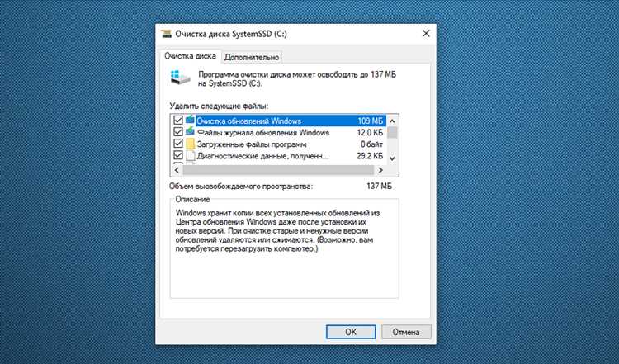Click the file list scroll down arrow
Screen dimensions: 619x364
392,158
